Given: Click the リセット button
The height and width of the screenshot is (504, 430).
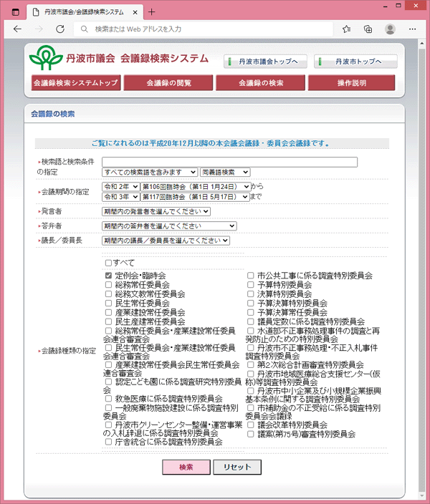Looking at the screenshot, I should coord(237,467).
